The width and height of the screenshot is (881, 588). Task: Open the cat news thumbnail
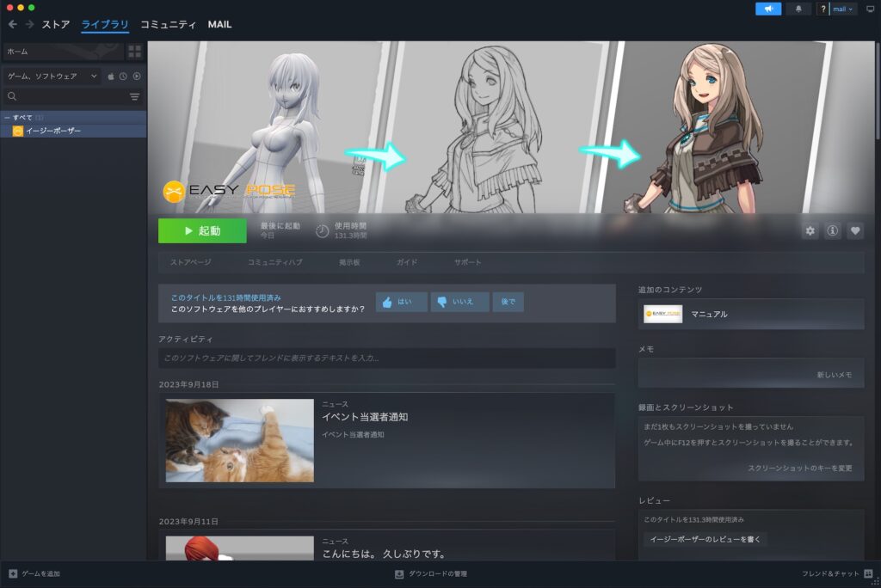click(x=240, y=440)
